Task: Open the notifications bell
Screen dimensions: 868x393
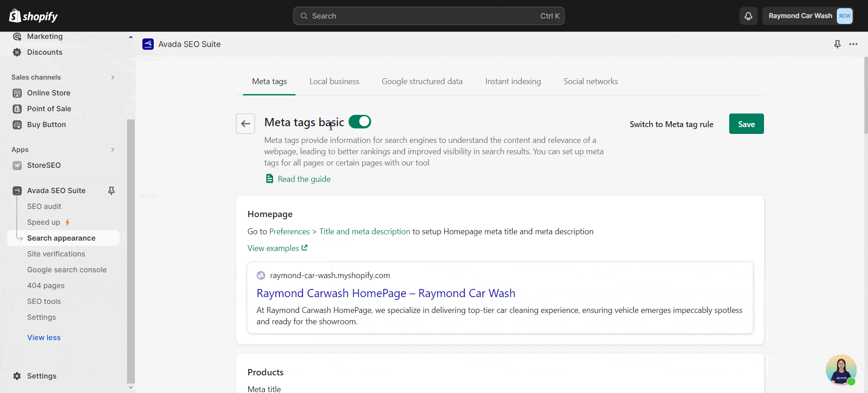Action: pos(749,16)
